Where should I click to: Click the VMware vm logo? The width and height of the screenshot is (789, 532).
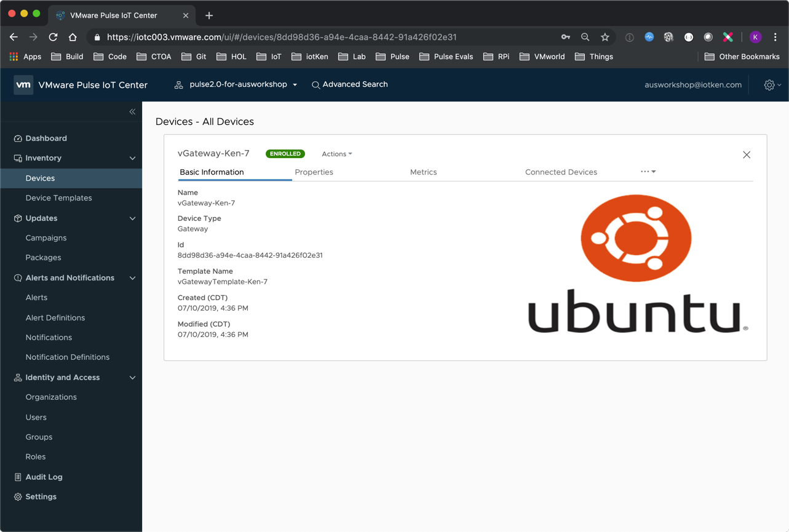click(x=23, y=85)
